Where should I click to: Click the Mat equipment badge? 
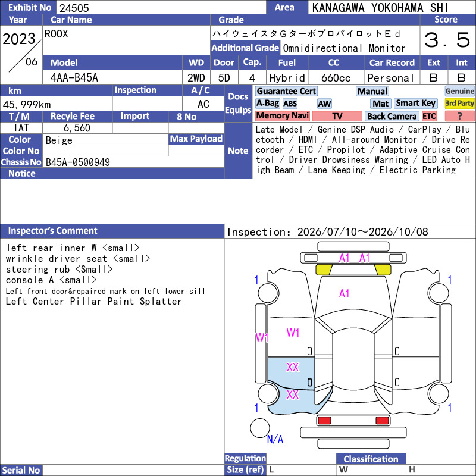point(380,104)
